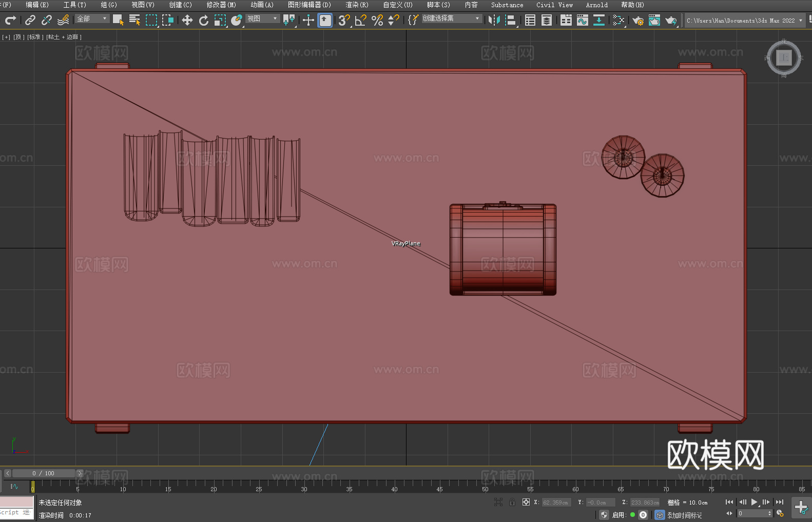The width and height of the screenshot is (812, 522).
Task: Click the 0 / 100 time slider handle
Action: click(x=44, y=473)
